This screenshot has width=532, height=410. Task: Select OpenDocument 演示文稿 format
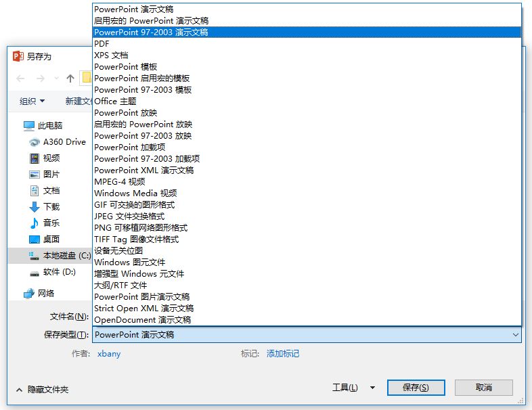click(307, 321)
